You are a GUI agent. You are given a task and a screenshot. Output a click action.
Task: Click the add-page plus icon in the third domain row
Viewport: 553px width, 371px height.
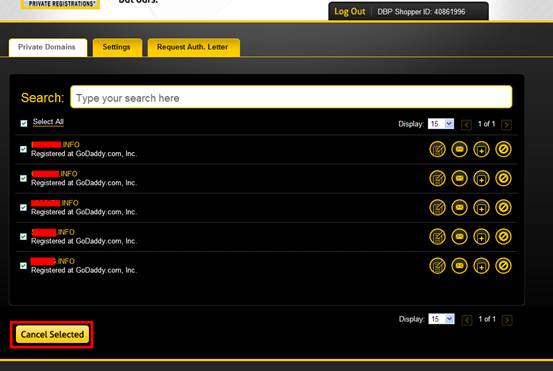pos(481,208)
